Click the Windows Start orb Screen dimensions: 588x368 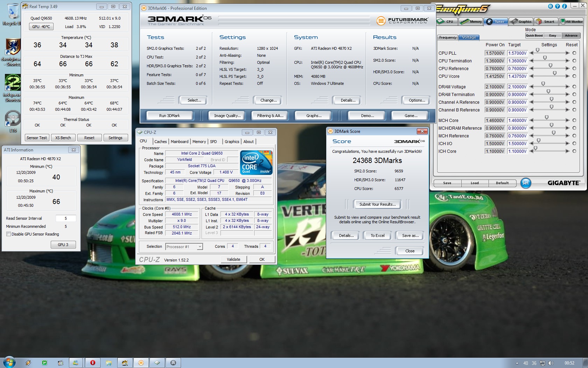(9, 362)
